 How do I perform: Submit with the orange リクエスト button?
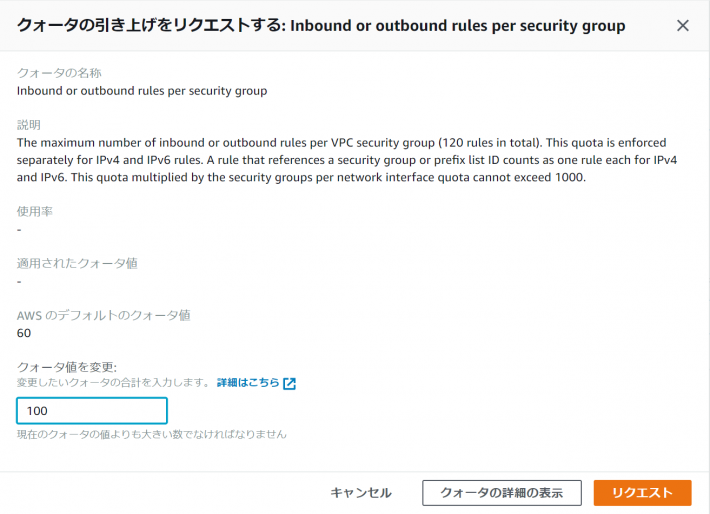click(x=643, y=493)
